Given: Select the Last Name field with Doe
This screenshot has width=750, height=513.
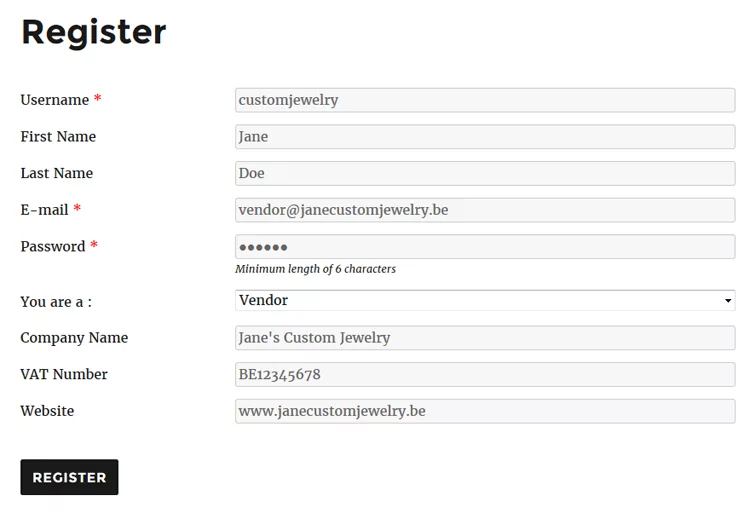Looking at the screenshot, I should click(485, 173).
